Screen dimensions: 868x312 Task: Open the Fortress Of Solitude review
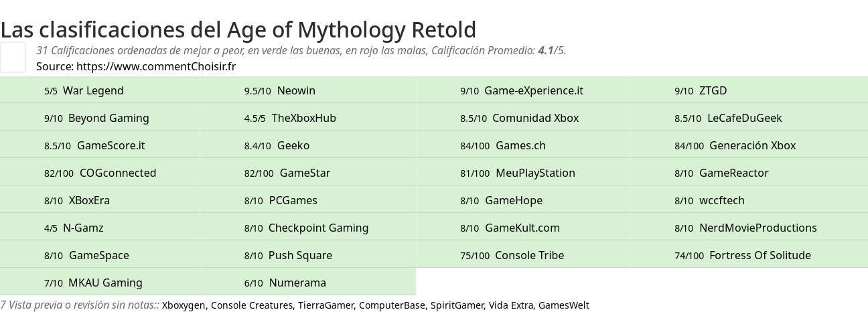(x=759, y=256)
